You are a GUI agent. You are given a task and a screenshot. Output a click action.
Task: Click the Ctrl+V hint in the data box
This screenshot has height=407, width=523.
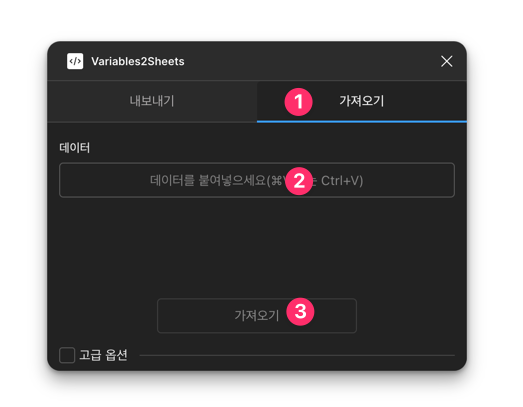click(342, 180)
